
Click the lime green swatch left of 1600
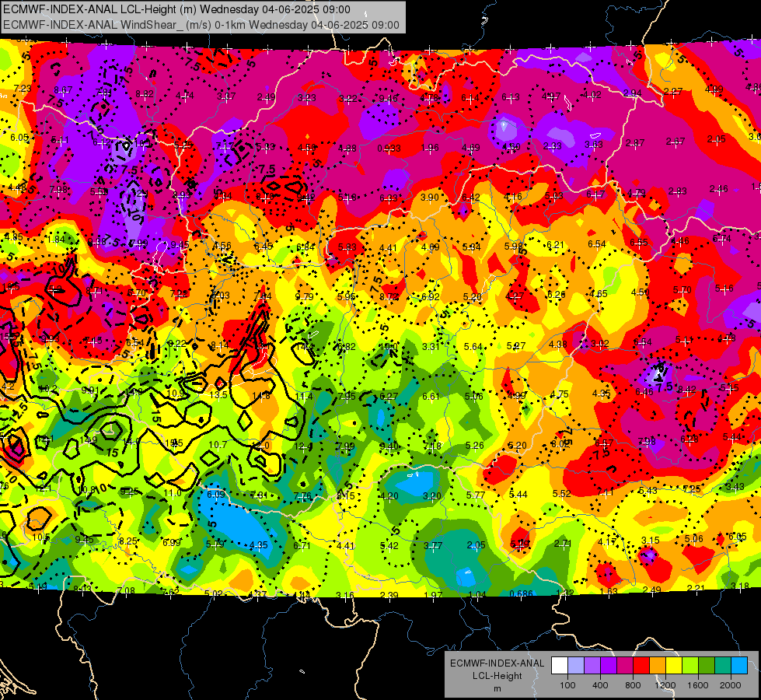tap(690, 666)
